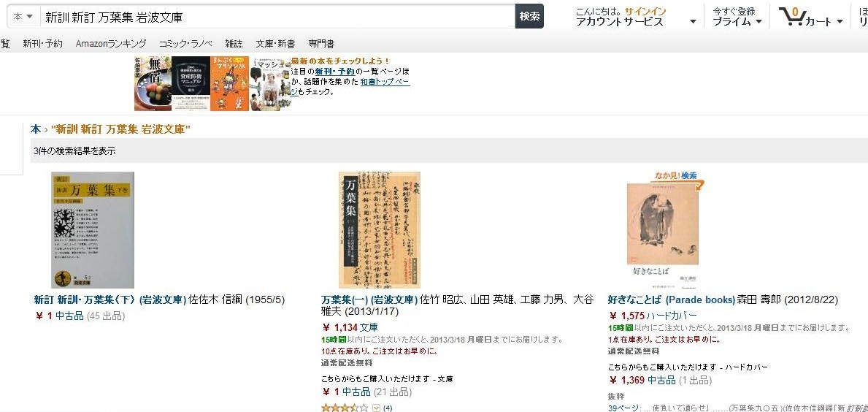The image size is (868, 412).
Task: Click in the search input field
Action: (277, 18)
